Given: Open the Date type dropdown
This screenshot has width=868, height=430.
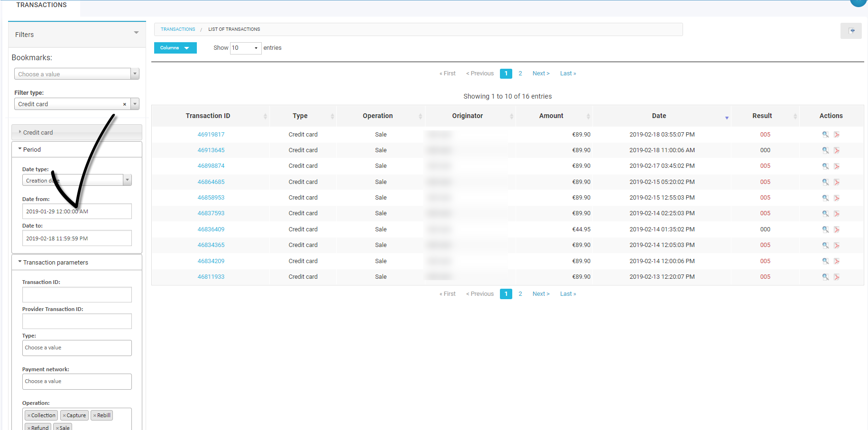Looking at the screenshot, I should pyautogui.click(x=77, y=180).
